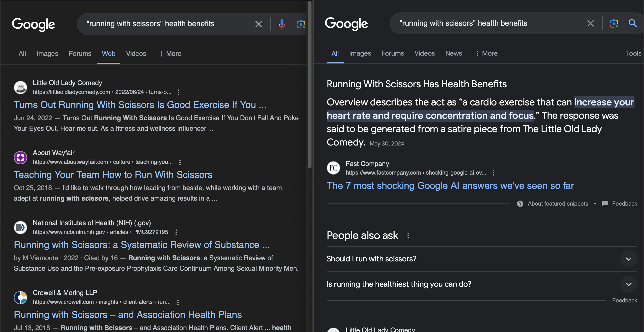644x332 pixels.
Task: Click the aboutwayfair.com URL breadcrumb
Action: tap(103, 162)
